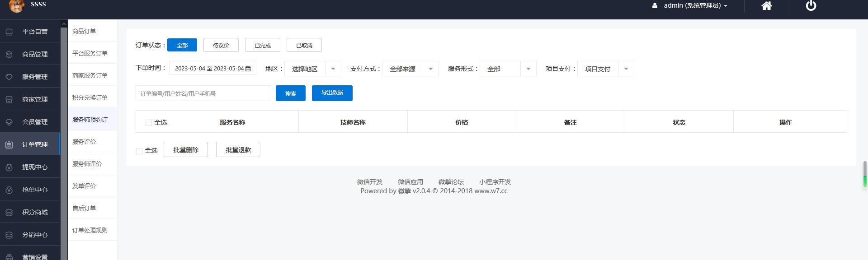Open 发单评价 submenu item
The height and width of the screenshot is (260, 868).
(92, 186)
